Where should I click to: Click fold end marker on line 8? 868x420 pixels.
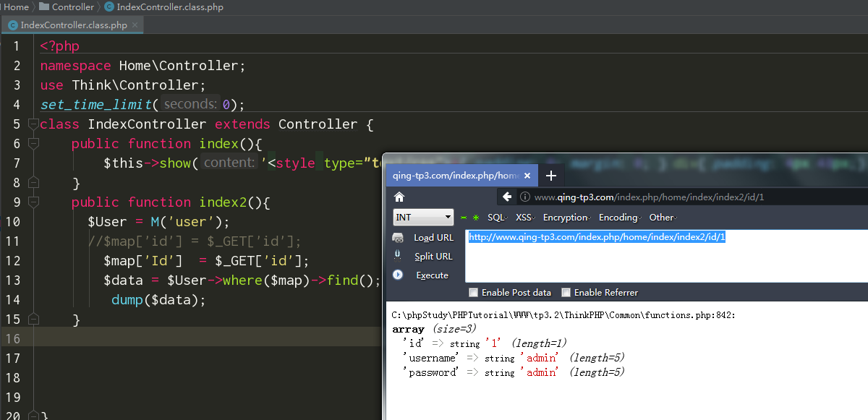[x=33, y=182]
